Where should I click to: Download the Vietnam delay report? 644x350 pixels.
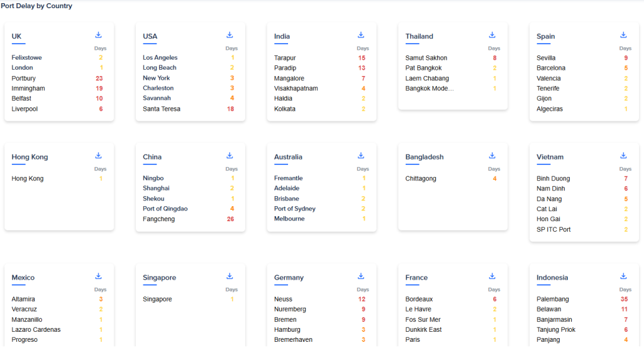(x=623, y=156)
